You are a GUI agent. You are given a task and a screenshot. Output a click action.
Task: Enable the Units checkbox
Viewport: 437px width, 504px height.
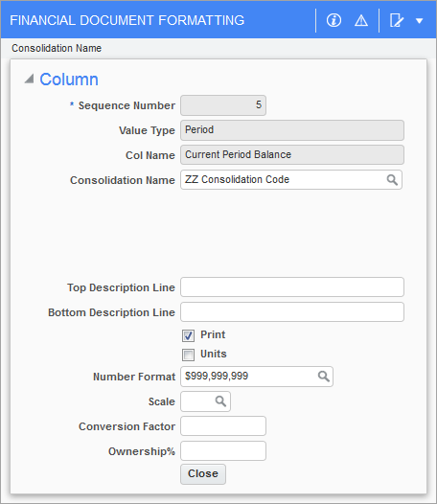click(188, 355)
